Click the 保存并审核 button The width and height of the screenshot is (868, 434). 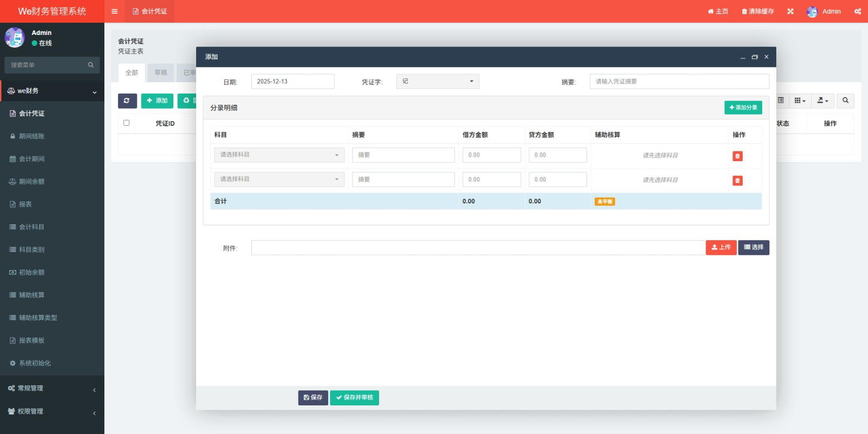pos(354,398)
